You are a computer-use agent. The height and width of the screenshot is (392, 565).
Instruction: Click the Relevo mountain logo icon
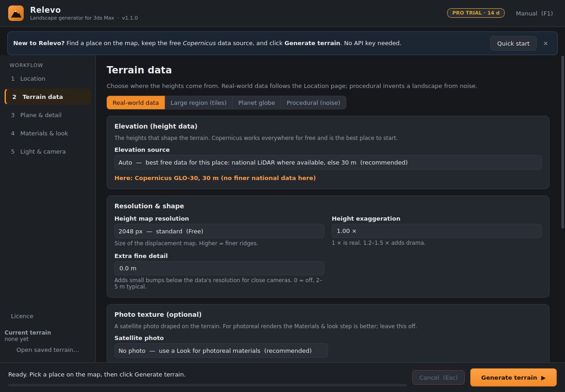pyautogui.click(x=16, y=13)
